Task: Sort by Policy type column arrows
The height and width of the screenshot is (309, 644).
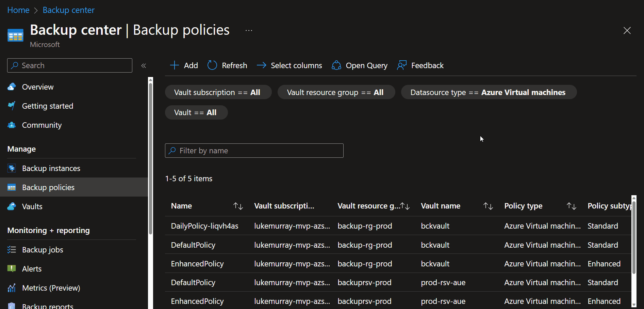Action: (572, 206)
